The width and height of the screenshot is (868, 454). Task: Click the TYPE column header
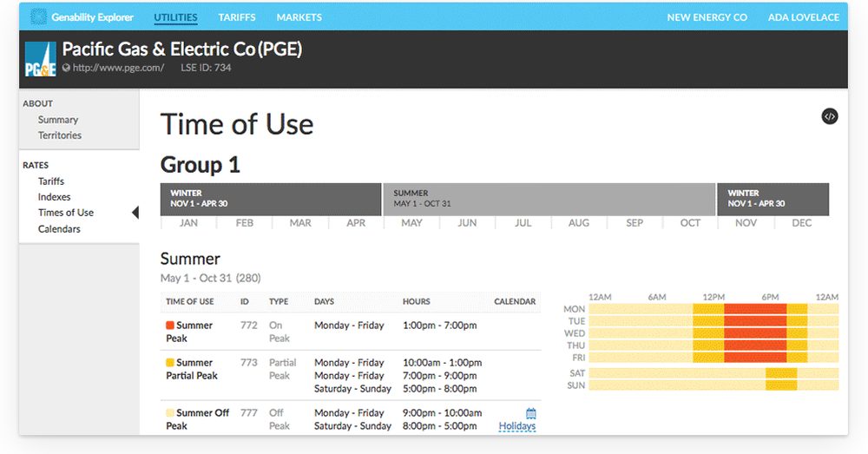279,302
